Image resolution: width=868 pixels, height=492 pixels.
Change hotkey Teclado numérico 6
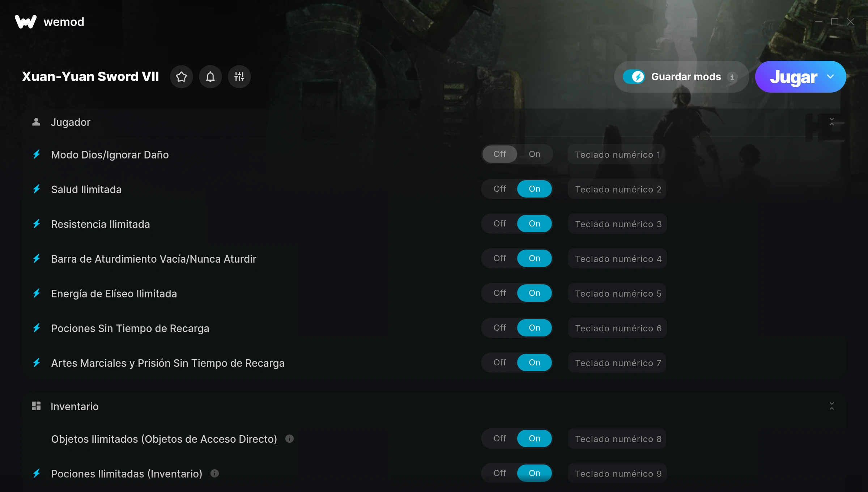pos(617,328)
